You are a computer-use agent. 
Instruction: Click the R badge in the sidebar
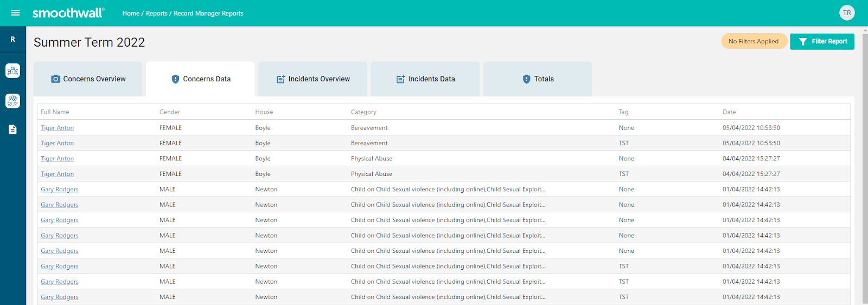coord(12,40)
